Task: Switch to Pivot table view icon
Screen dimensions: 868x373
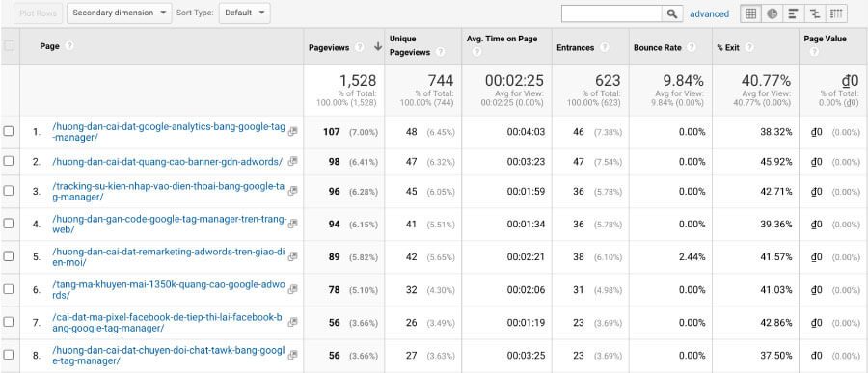Action: (836, 13)
